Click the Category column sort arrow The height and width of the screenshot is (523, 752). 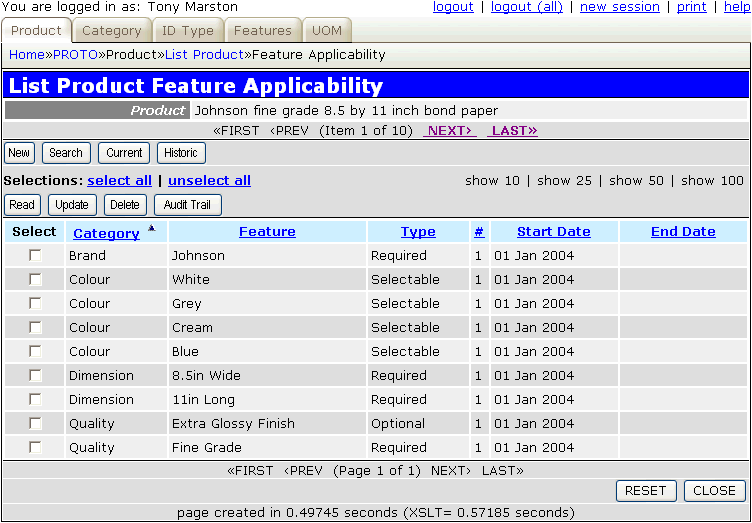[x=152, y=228]
